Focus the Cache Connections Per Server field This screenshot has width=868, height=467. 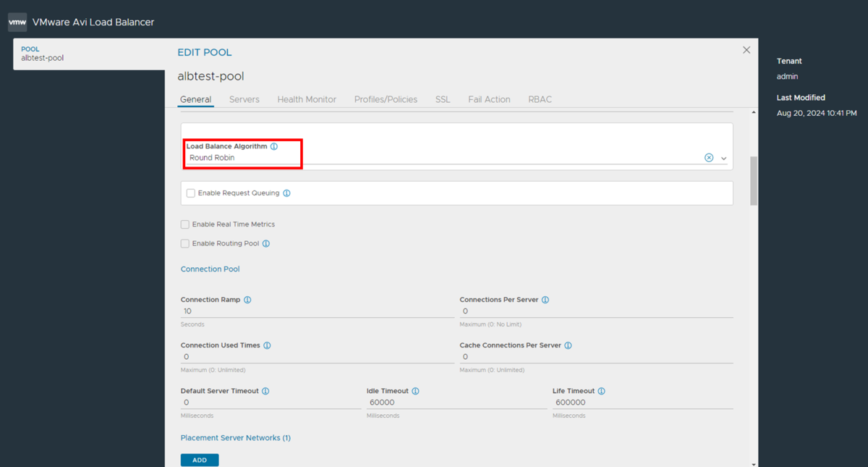(596, 357)
